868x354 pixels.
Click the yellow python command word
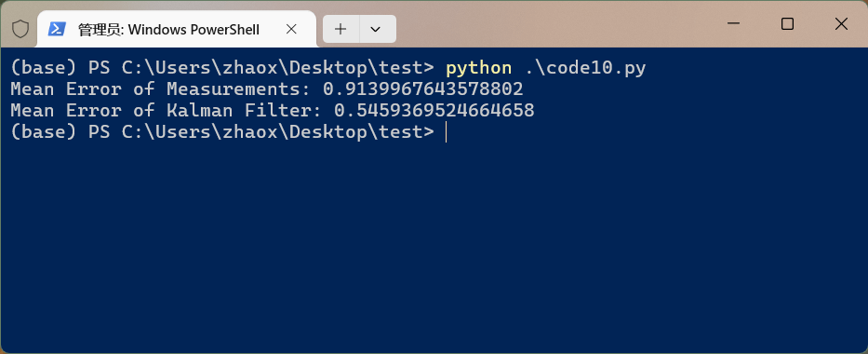click(479, 68)
